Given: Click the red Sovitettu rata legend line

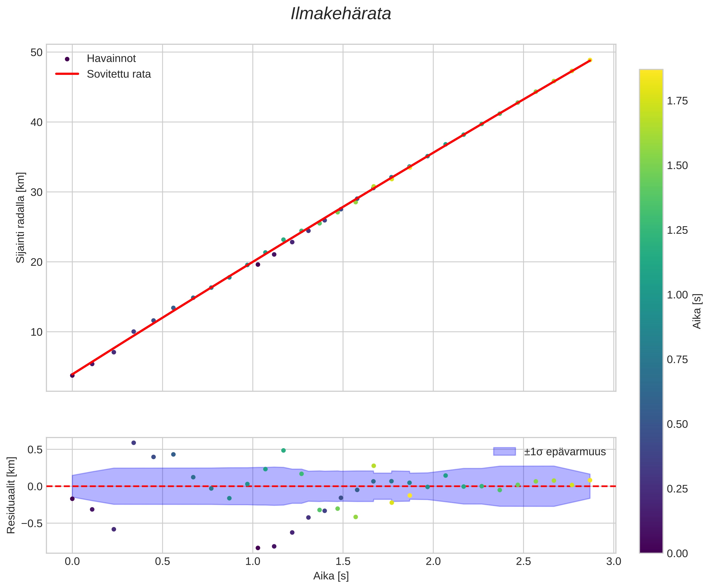Looking at the screenshot, I should click(67, 74).
